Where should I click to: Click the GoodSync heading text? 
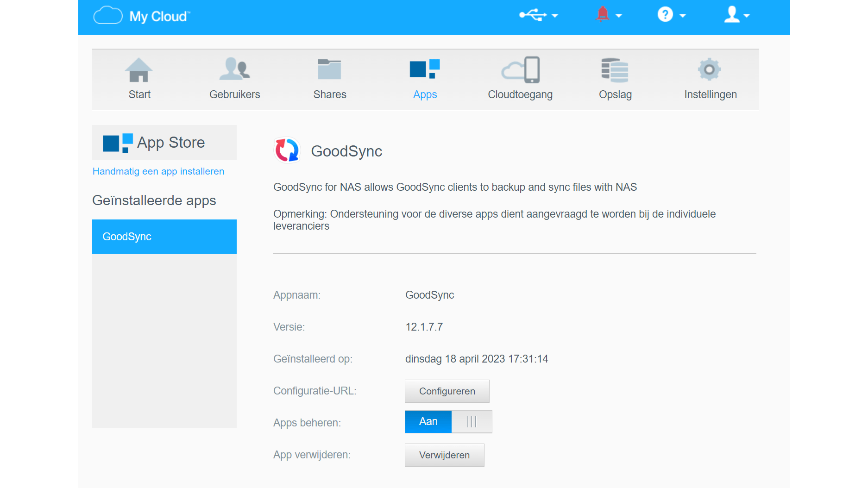pyautogui.click(x=346, y=151)
